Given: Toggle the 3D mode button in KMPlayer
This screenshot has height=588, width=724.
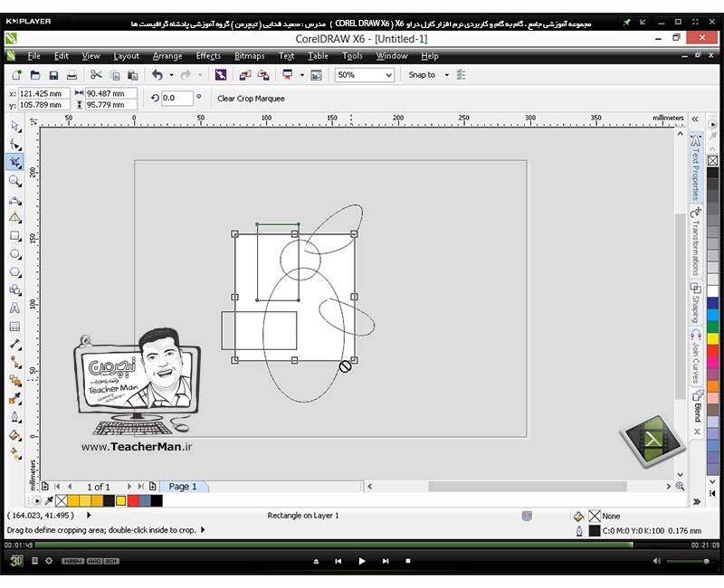Looking at the screenshot, I should click(x=16, y=561).
